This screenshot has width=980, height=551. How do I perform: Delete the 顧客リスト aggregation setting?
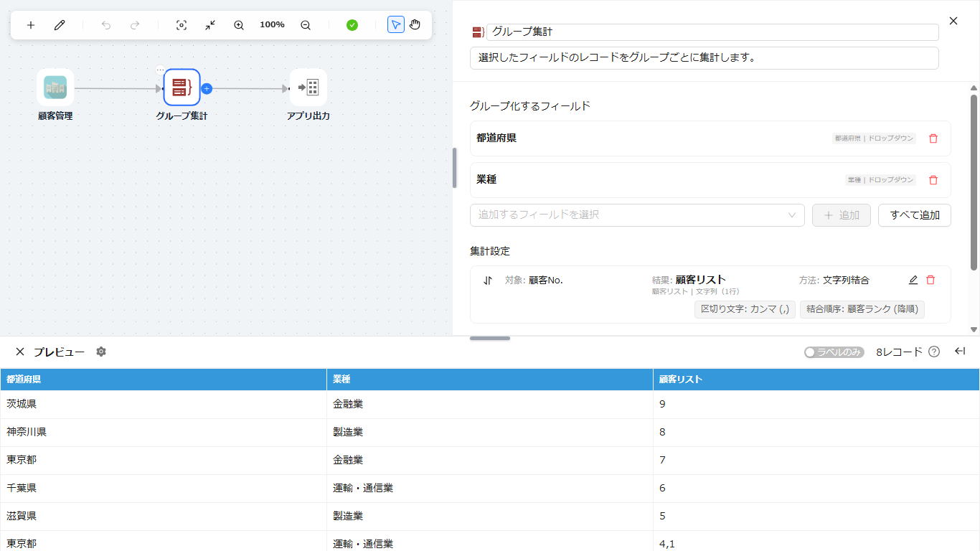(x=930, y=280)
